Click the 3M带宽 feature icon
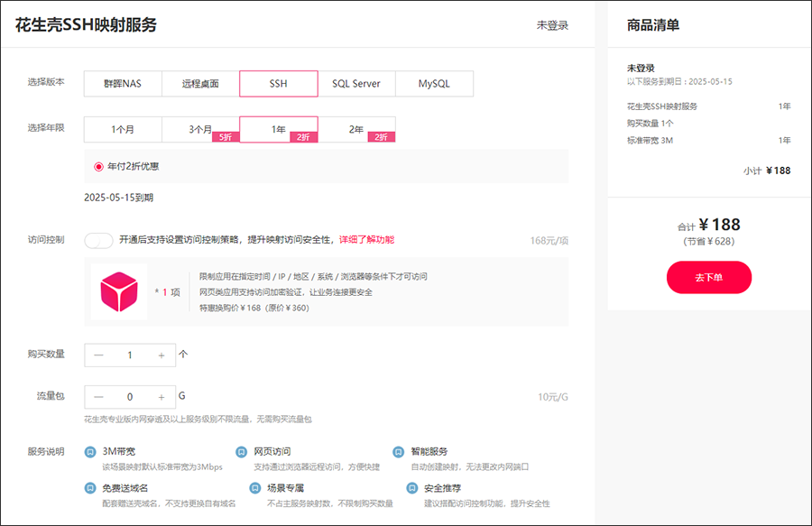812x526 pixels. coord(90,452)
